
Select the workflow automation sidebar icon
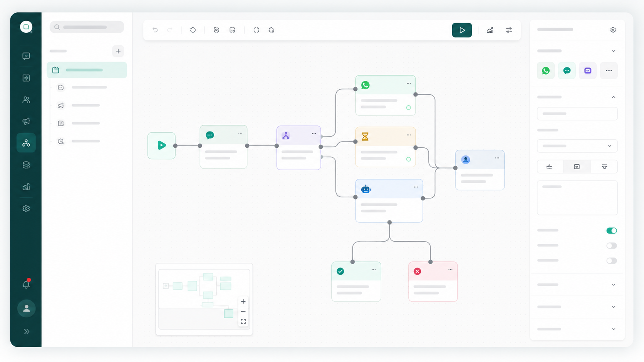tap(26, 143)
